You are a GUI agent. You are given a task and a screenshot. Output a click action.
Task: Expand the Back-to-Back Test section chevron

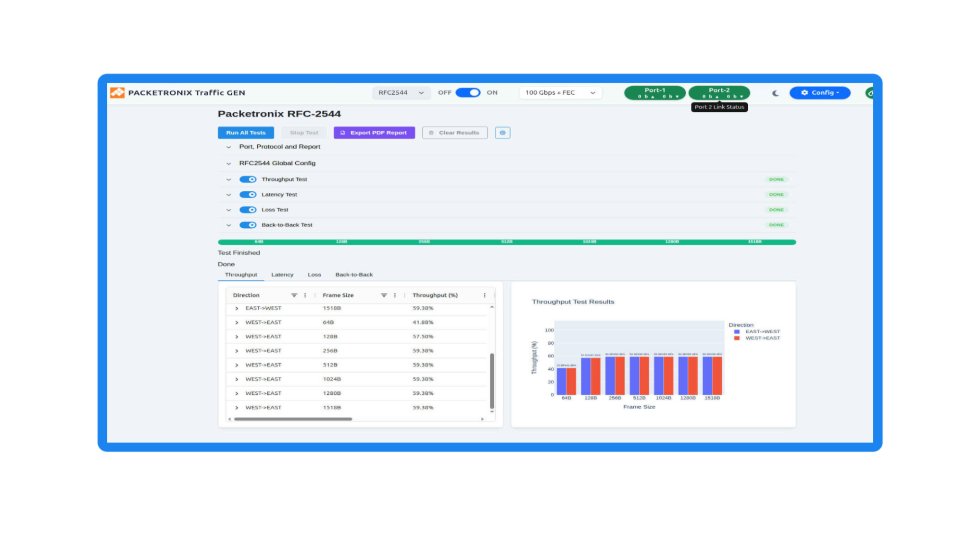tap(228, 225)
